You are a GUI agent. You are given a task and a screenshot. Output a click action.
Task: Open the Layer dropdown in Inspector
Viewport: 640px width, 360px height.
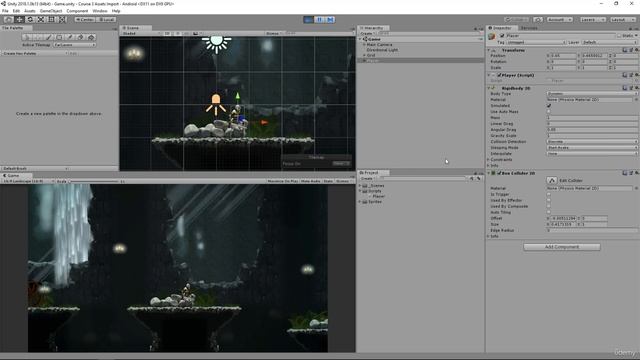coord(609,42)
